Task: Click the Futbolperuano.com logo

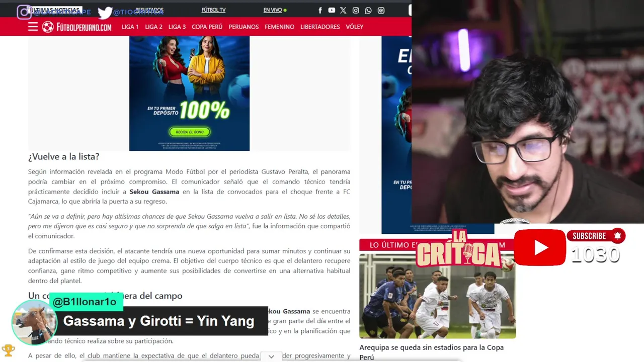Action: [x=76, y=27]
